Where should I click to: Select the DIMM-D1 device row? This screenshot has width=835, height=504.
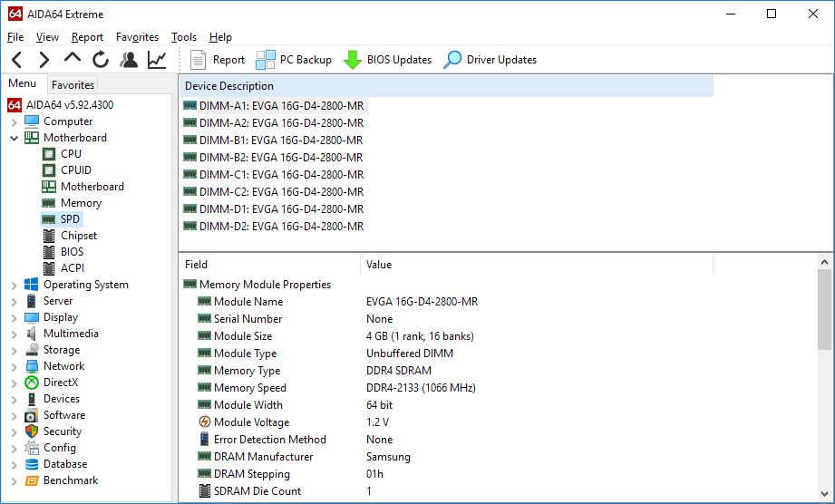pyautogui.click(x=274, y=209)
